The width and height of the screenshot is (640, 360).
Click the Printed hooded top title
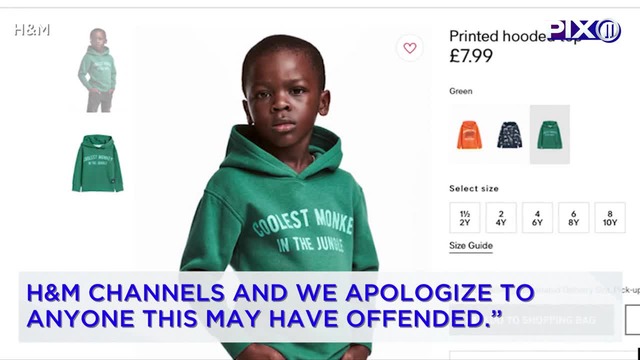(515, 36)
